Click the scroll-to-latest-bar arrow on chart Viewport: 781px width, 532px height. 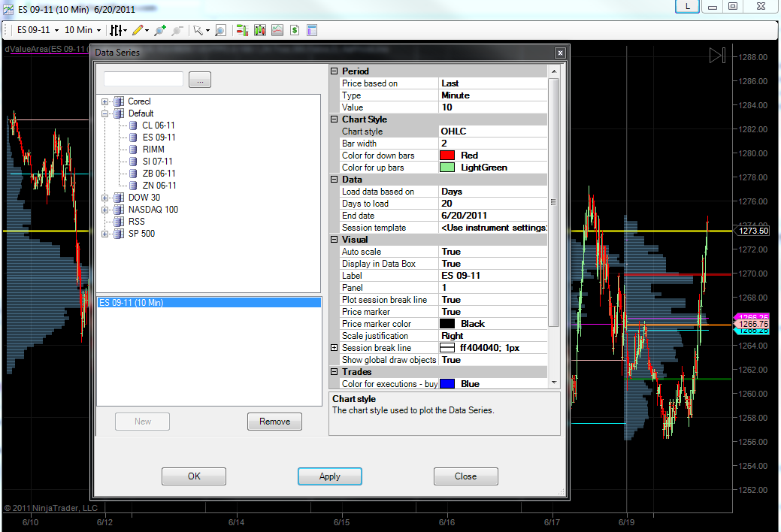(x=717, y=55)
